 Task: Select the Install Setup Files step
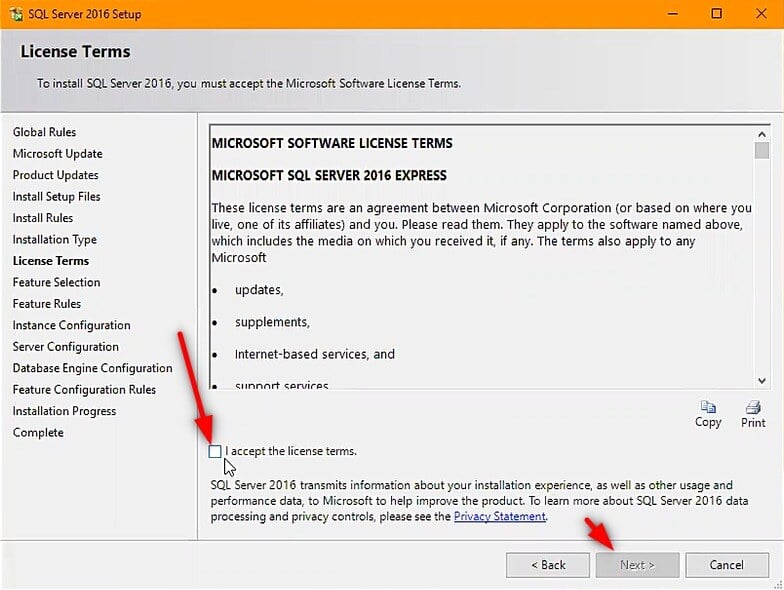56,196
